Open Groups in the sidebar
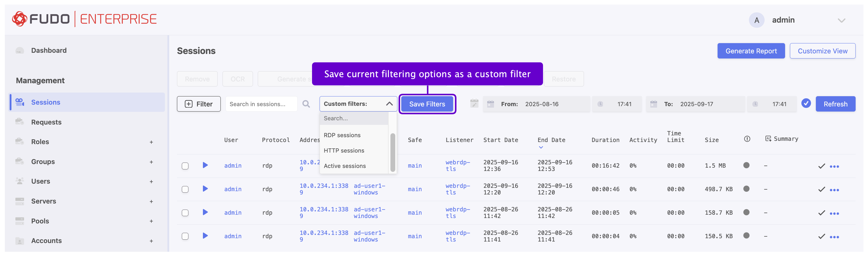Screen dimensions: 868x259 43,162
